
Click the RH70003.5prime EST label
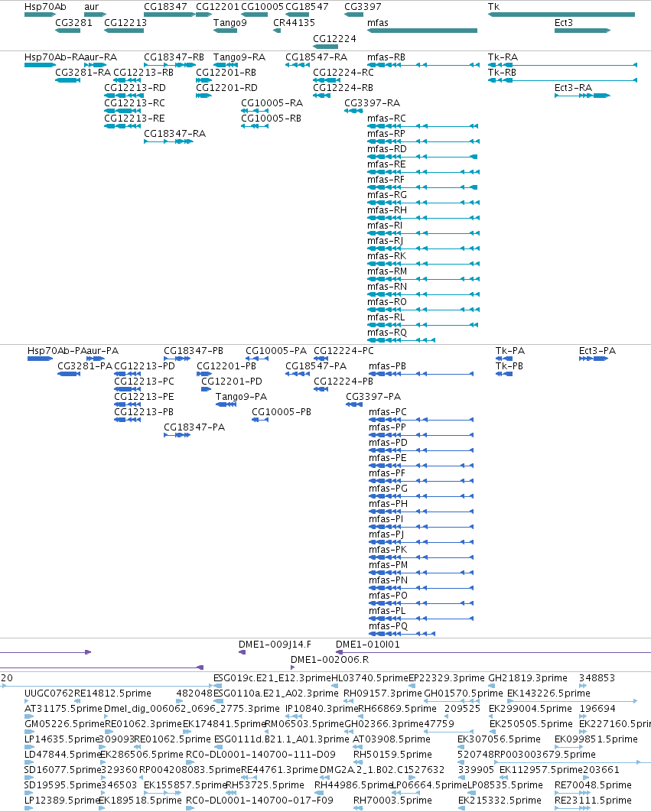(x=392, y=800)
